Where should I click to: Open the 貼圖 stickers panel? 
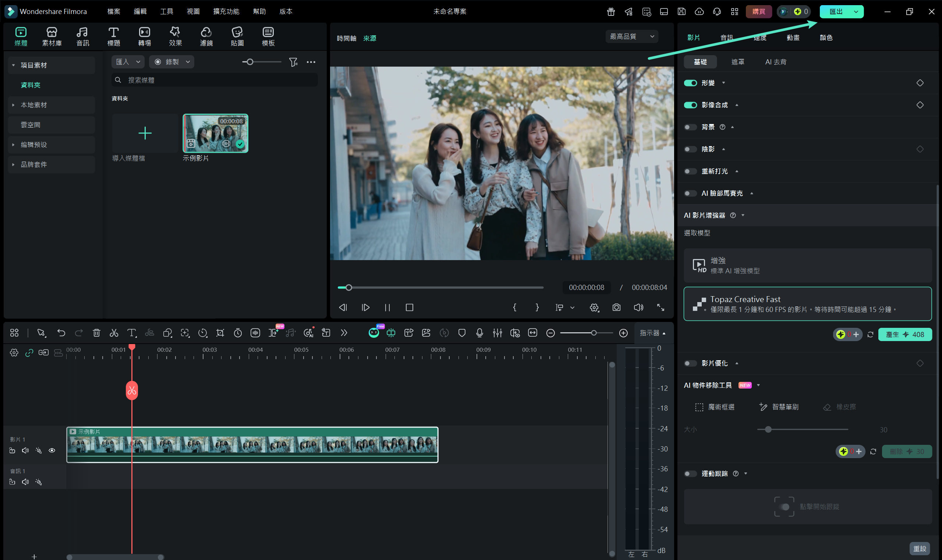tap(237, 36)
